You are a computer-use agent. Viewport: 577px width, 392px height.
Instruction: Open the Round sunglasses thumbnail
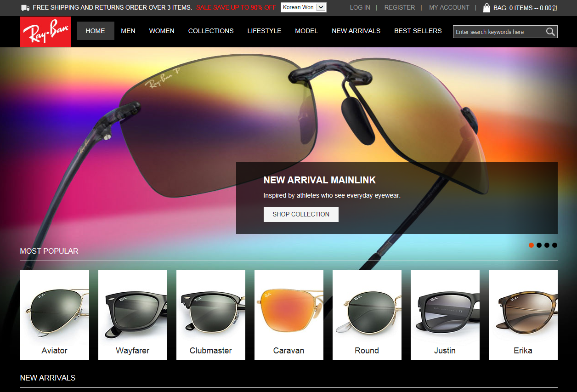pyautogui.click(x=367, y=315)
